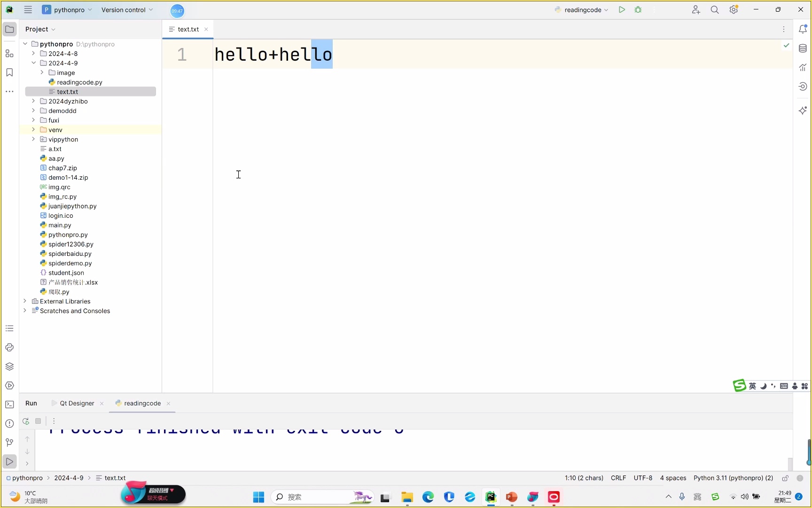
Task: Click the UTF-8 encoding in status bar
Action: 643,478
